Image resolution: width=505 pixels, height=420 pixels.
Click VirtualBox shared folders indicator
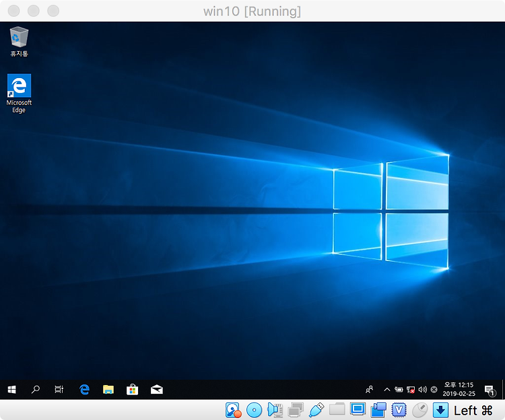click(337, 409)
